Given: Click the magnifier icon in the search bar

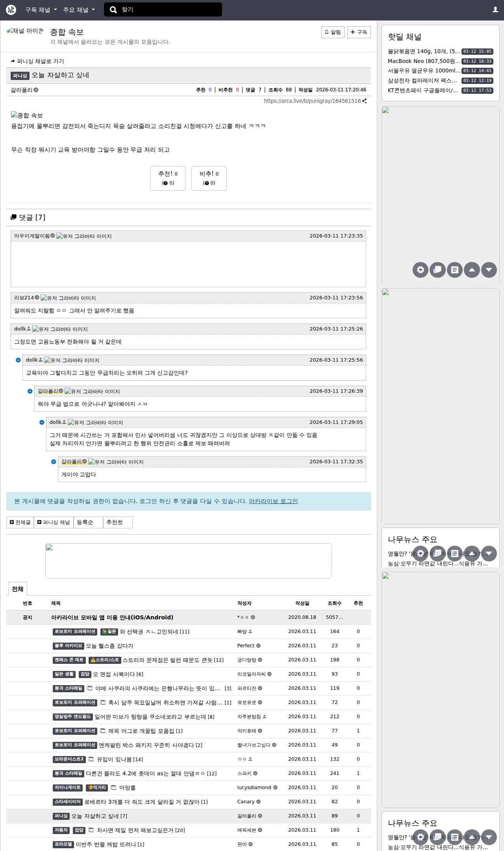Looking at the screenshot, I should [x=113, y=10].
